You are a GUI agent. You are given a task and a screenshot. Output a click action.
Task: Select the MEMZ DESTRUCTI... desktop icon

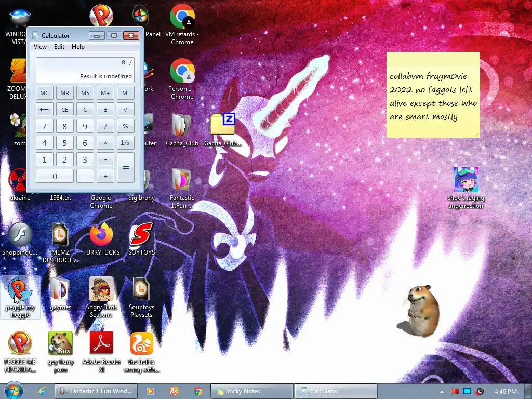click(x=60, y=243)
